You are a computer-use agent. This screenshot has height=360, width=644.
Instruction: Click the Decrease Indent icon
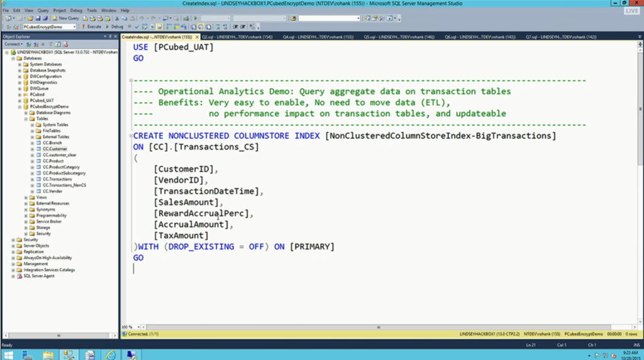click(235, 26)
